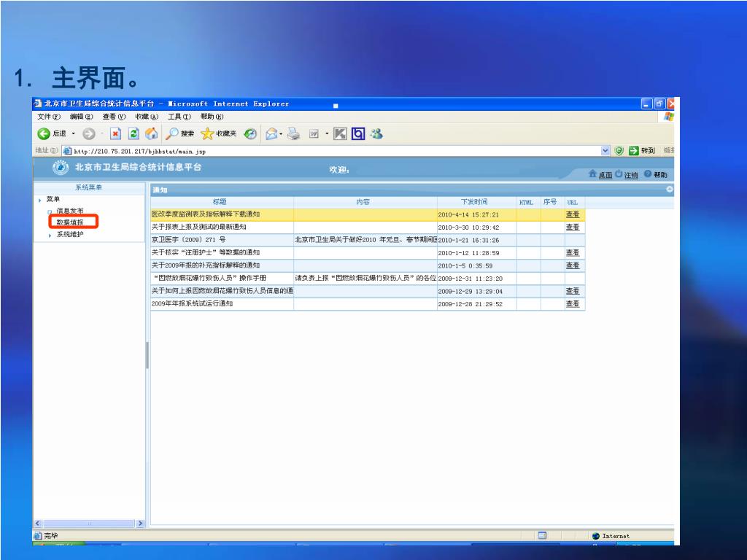
Task: Click the sidebar splitter handle
Action: 147,355
